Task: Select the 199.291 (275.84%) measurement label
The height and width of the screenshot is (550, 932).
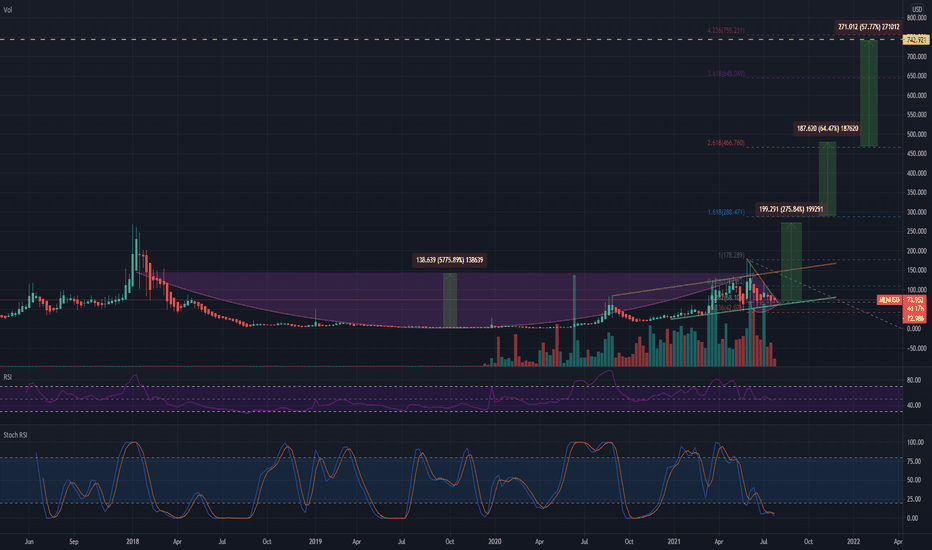Action: [791, 209]
